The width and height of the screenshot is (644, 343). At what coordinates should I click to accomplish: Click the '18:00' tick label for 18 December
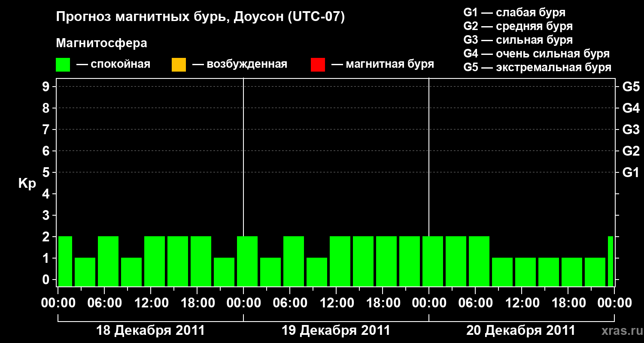(197, 303)
